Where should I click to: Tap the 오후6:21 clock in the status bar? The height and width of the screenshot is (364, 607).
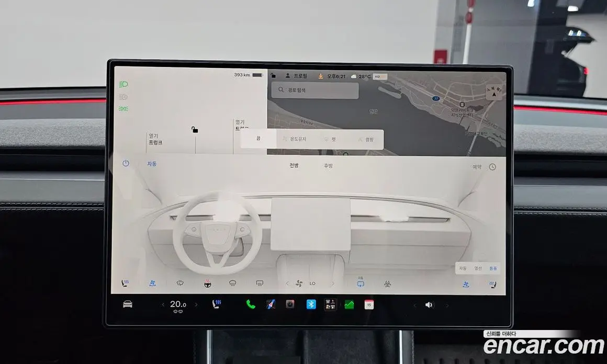coord(336,76)
